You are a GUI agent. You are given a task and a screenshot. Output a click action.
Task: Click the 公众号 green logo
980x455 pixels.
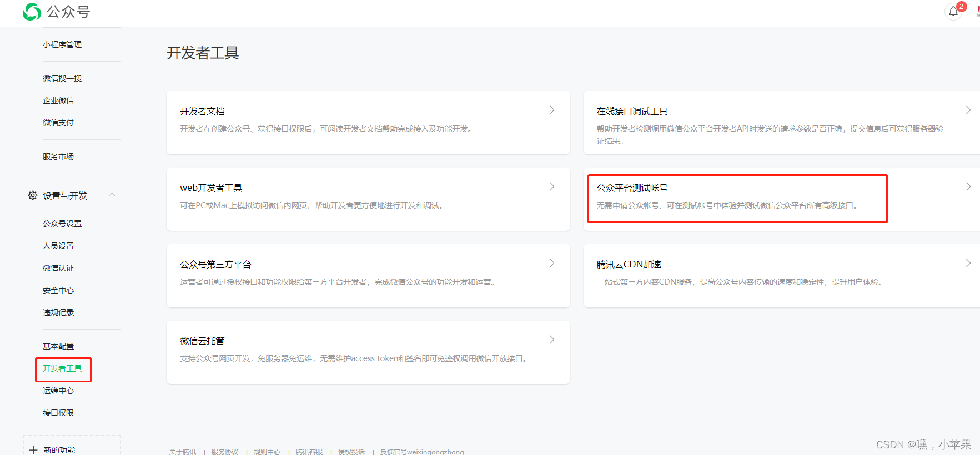[x=32, y=12]
